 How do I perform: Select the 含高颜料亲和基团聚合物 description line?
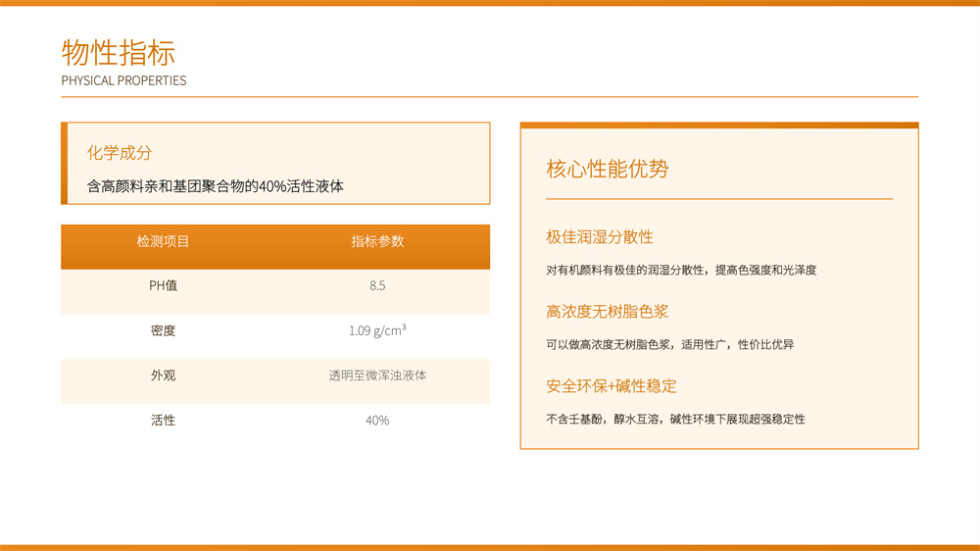tap(215, 186)
